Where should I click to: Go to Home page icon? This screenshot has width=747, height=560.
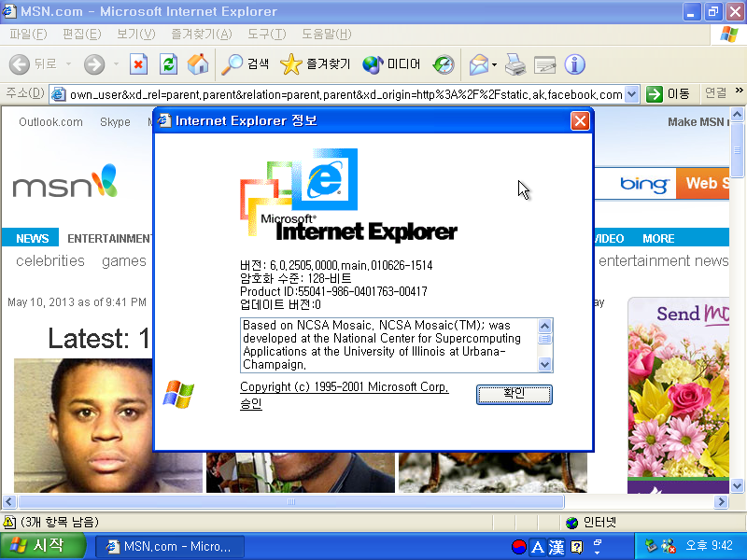tap(198, 63)
